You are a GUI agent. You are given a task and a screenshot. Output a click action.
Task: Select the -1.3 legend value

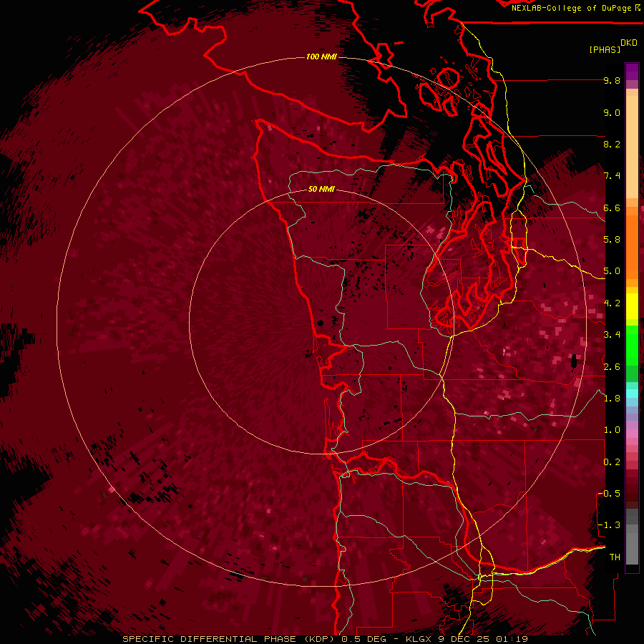(x=610, y=525)
